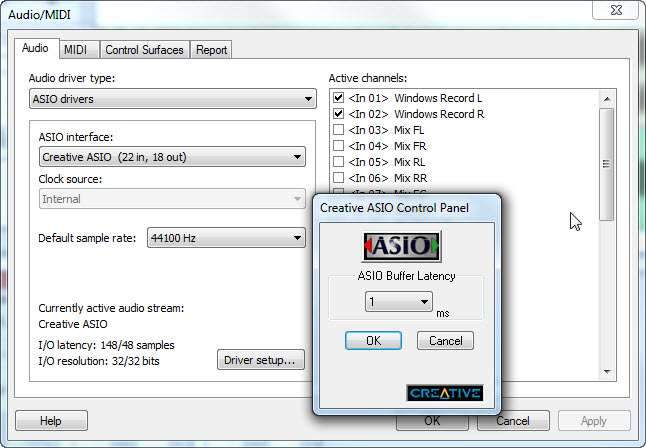This screenshot has width=646, height=448.
Task: Open the Report tab
Action: click(211, 50)
